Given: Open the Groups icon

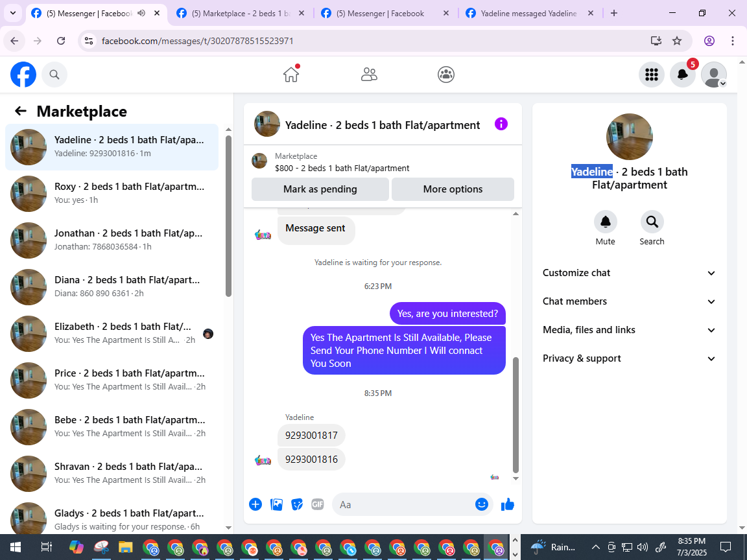Looking at the screenshot, I should click(446, 75).
